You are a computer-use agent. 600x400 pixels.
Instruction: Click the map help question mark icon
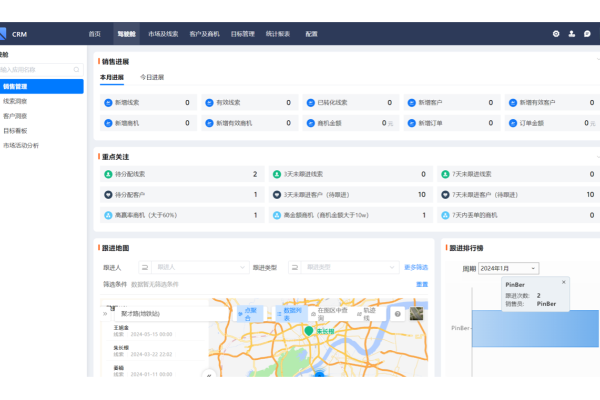coord(398,314)
